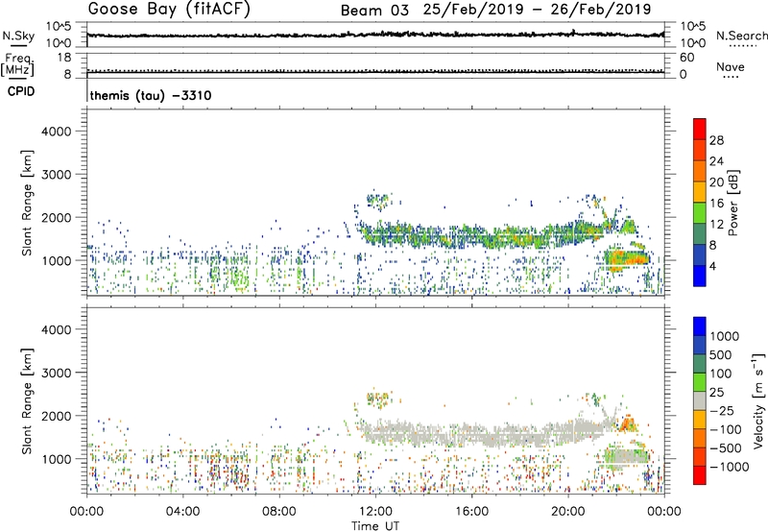
Task: Click the '04:00' time axis tick
Action: coord(182,512)
